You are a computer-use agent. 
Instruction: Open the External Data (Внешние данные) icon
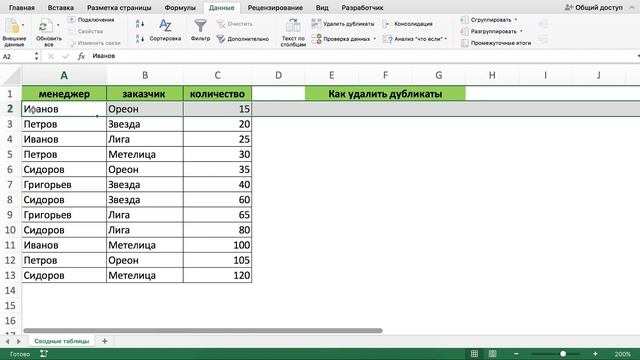13,27
